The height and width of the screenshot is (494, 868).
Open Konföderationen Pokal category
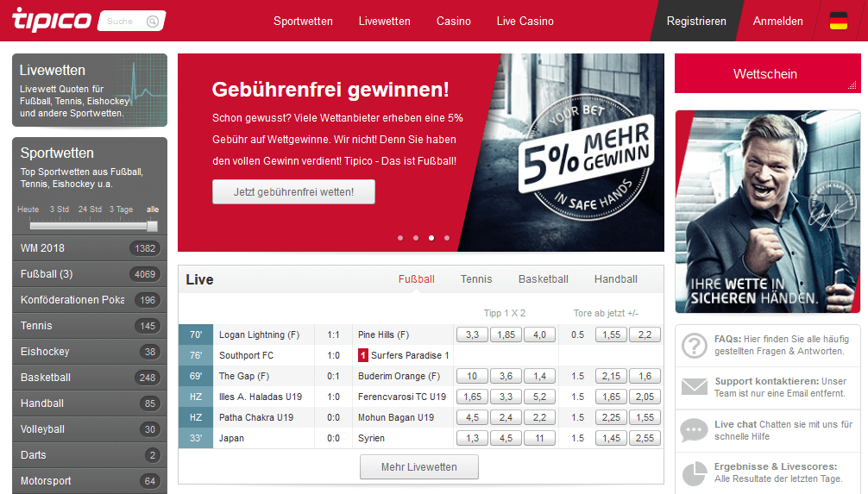click(90, 300)
